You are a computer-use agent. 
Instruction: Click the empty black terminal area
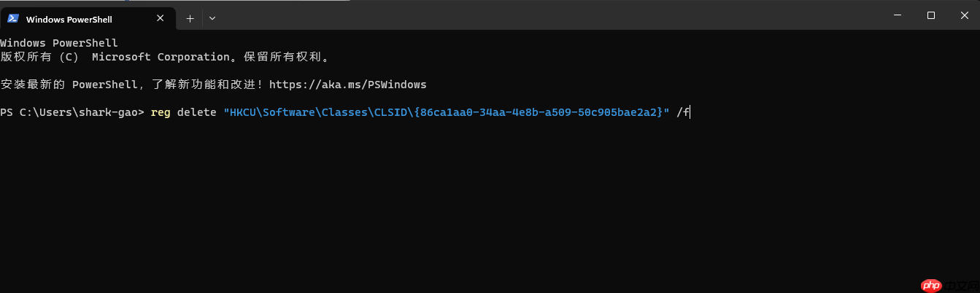(x=489, y=204)
